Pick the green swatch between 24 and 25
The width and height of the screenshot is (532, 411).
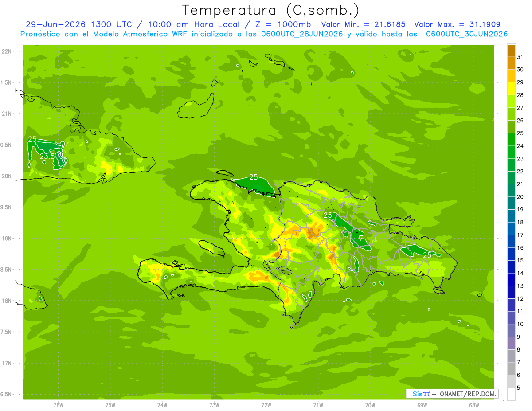tap(511, 140)
